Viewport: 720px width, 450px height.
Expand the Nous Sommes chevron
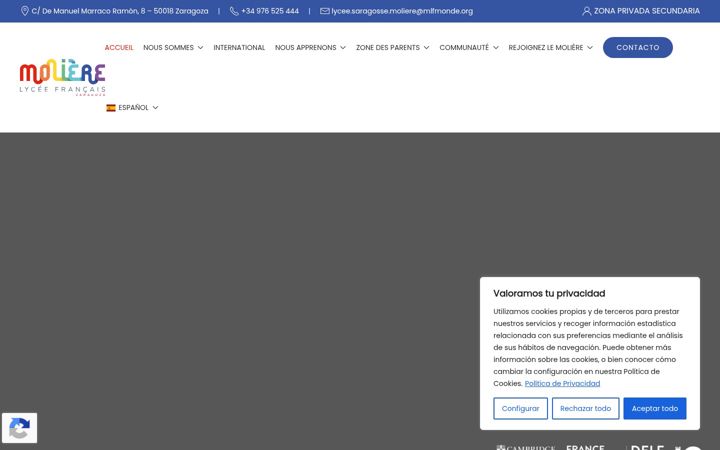coord(200,48)
